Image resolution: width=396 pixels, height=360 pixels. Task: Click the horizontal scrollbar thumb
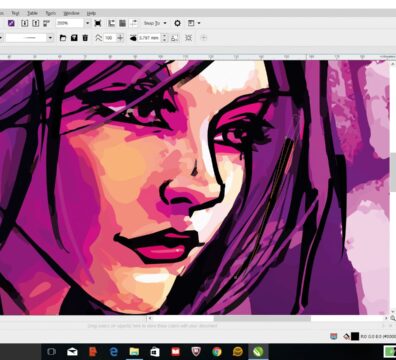coord(262,319)
